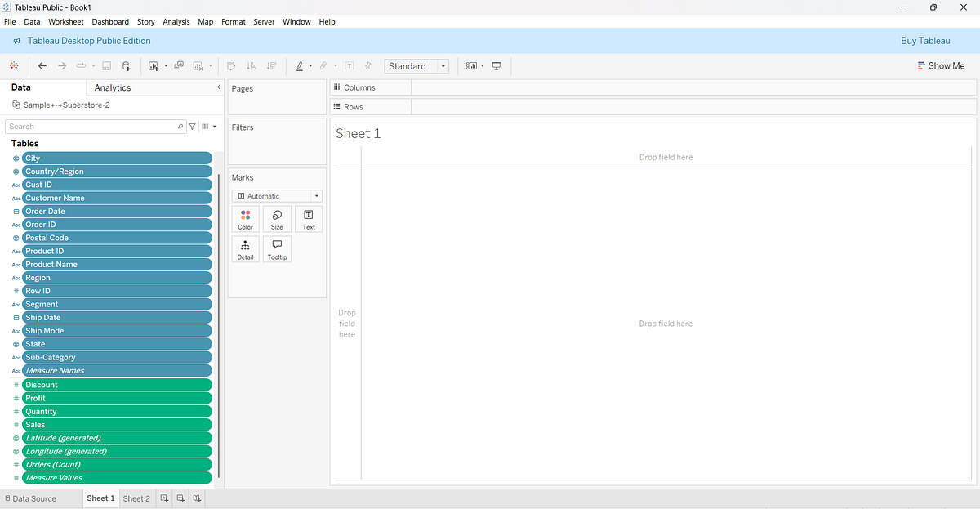980x509 pixels.
Task: Switch to the Analytics tab
Action: pyautogui.click(x=112, y=87)
